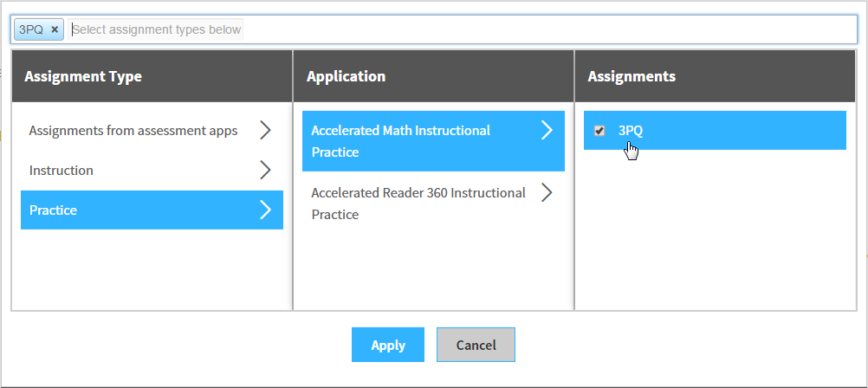
Task: Select the Instruction assignment type
Action: (152, 171)
